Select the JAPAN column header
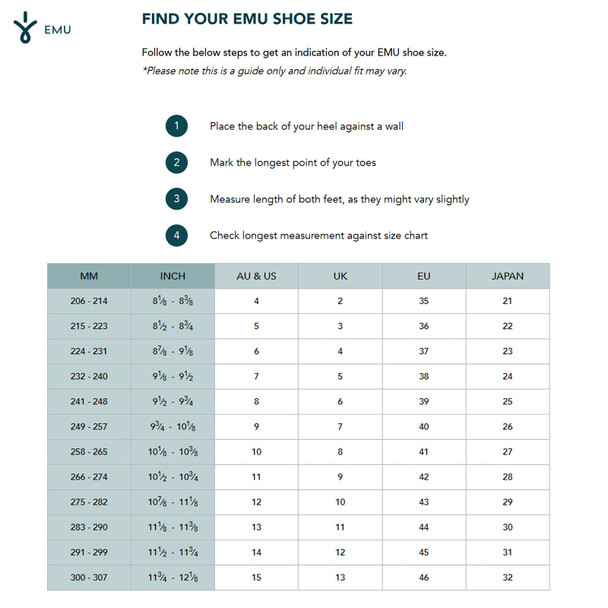 click(x=507, y=276)
